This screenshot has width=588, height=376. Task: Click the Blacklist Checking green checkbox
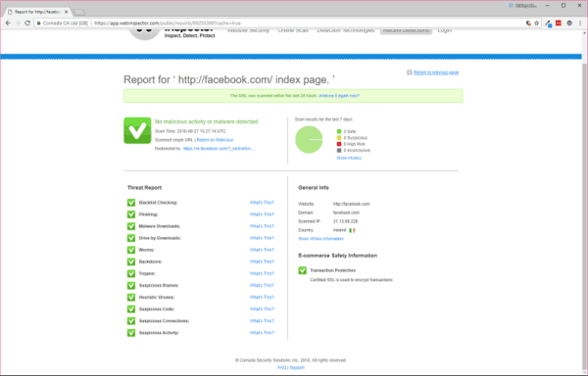click(x=131, y=203)
